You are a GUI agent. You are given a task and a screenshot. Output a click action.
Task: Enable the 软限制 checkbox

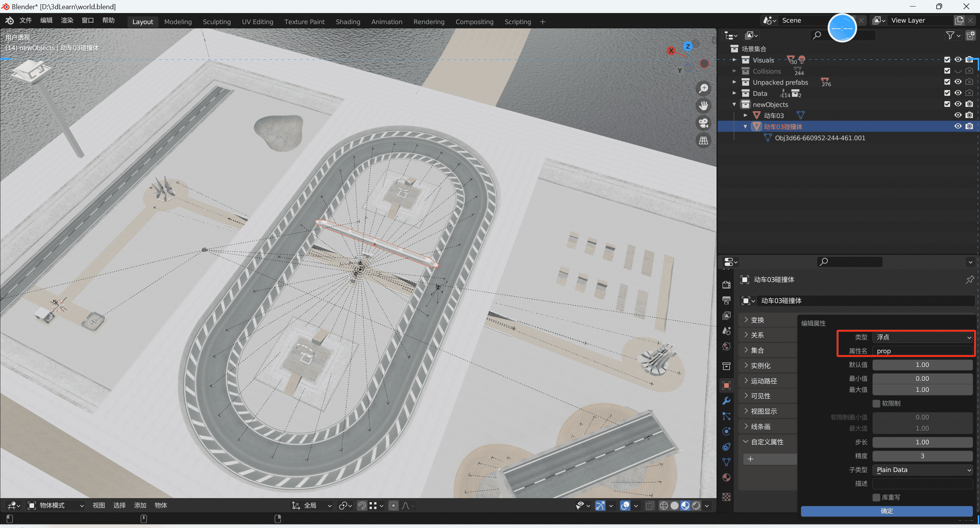coord(876,403)
